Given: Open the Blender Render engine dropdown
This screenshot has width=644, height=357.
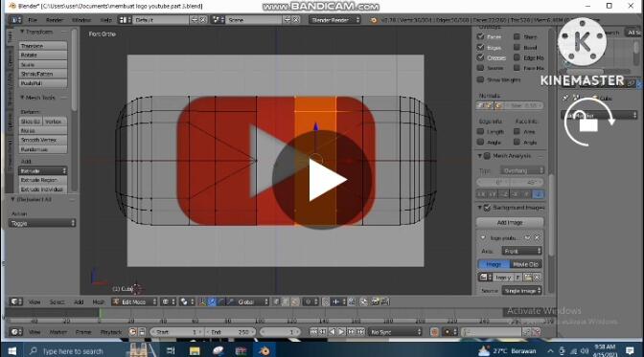Looking at the screenshot, I should pos(334,20).
